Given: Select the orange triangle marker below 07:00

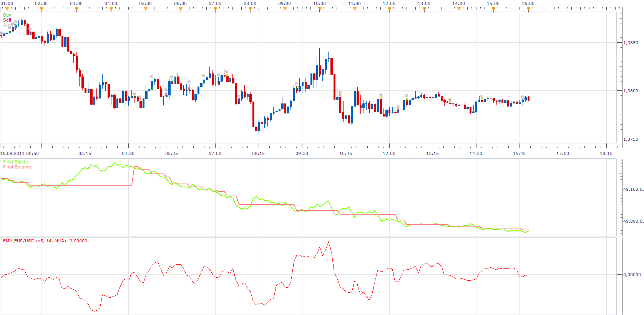Looking at the screenshot, I should point(215,10).
